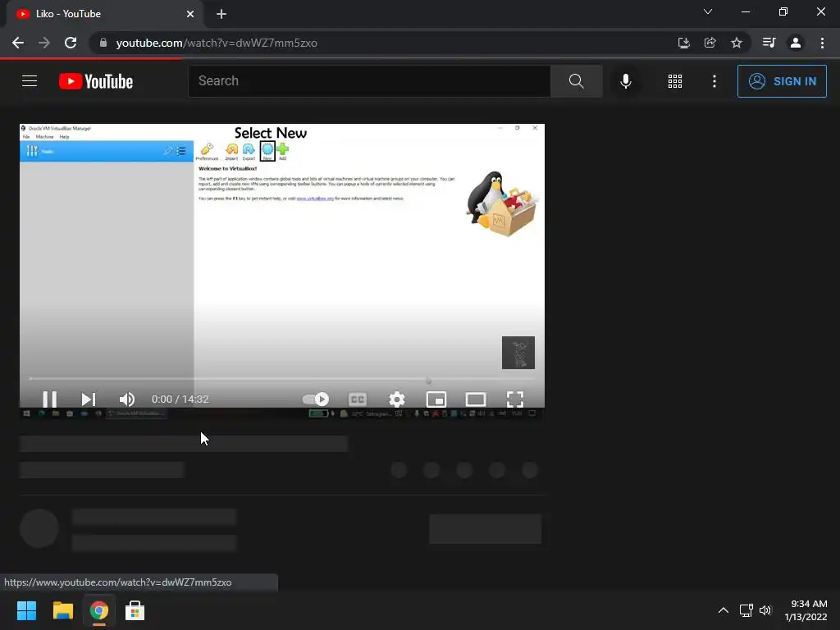Go to the YouTube home logo

[x=96, y=81]
